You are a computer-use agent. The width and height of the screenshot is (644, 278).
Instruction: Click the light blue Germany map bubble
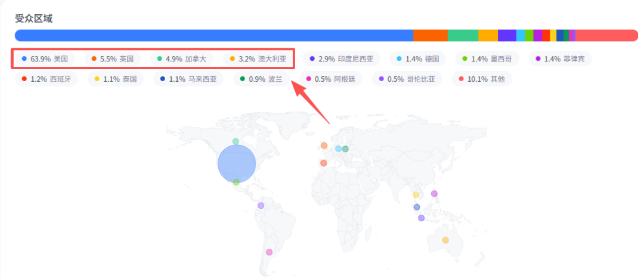pyautogui.click(x=339, y=149)
